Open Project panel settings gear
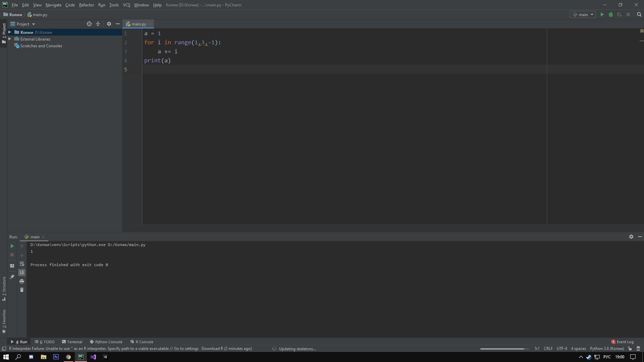The height and width of the screenshot is (362, 644). pos(109,24)
